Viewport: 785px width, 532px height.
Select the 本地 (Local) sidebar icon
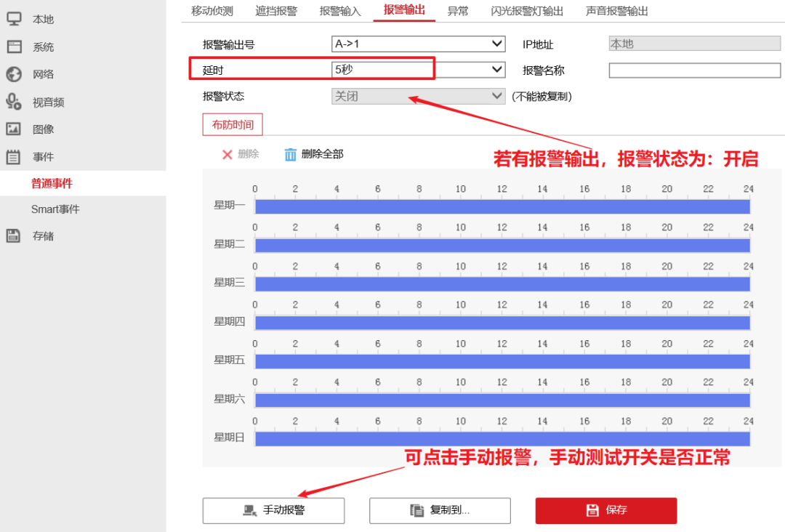pos(15,19)
